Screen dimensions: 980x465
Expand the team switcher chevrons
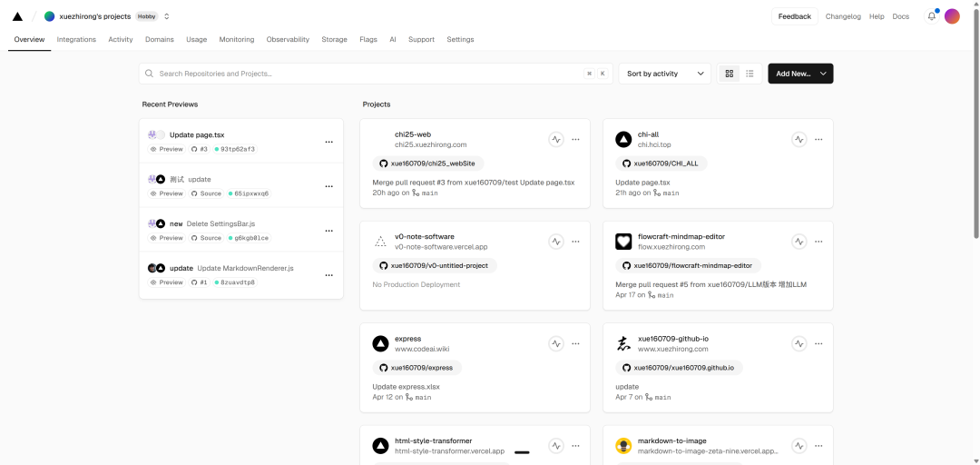pyautogui.click(x=167, y=16)
